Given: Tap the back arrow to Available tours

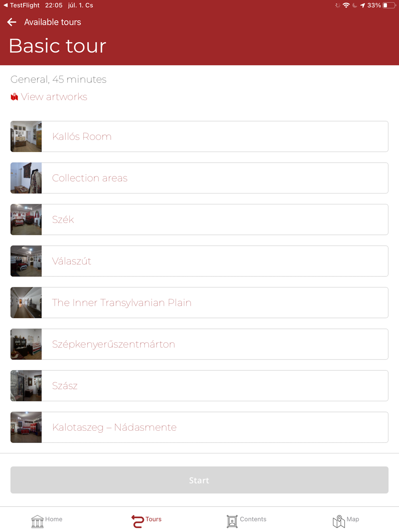Looking at the screenshot, I should click(12, 22).
